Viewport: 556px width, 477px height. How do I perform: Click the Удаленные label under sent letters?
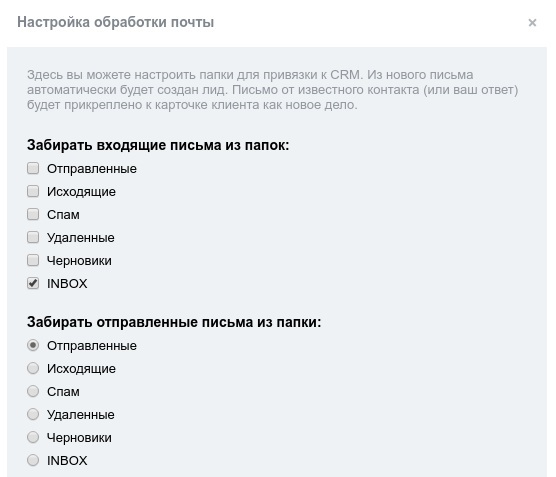coord(80,415)
